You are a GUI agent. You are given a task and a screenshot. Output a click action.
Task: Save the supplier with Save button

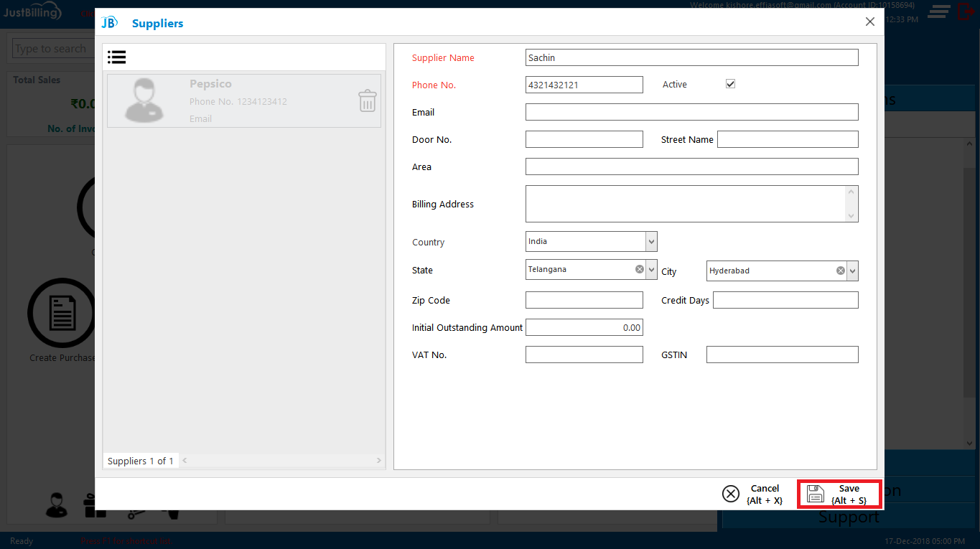839,494
